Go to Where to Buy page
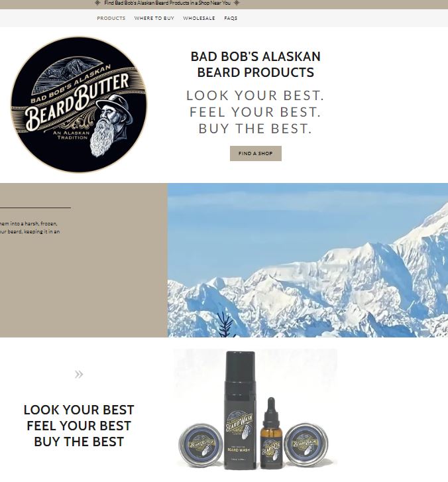The image size is (448, 482). click(154, 18)
